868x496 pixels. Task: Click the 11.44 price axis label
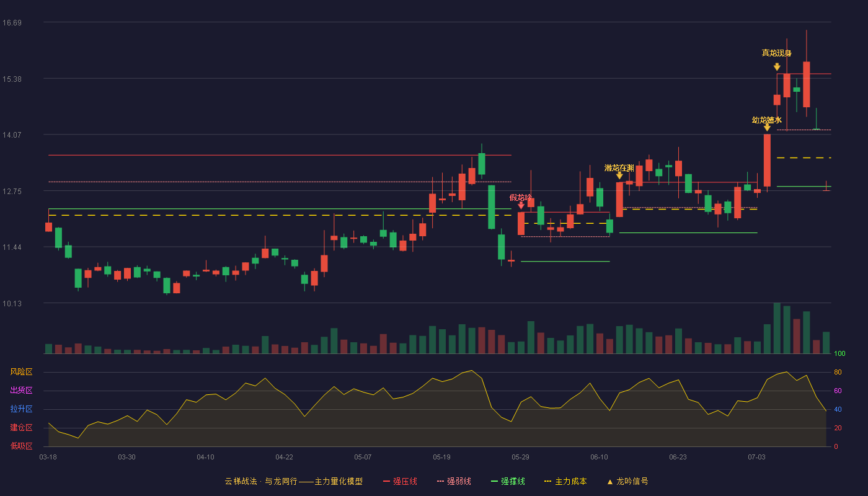[12, 247]
